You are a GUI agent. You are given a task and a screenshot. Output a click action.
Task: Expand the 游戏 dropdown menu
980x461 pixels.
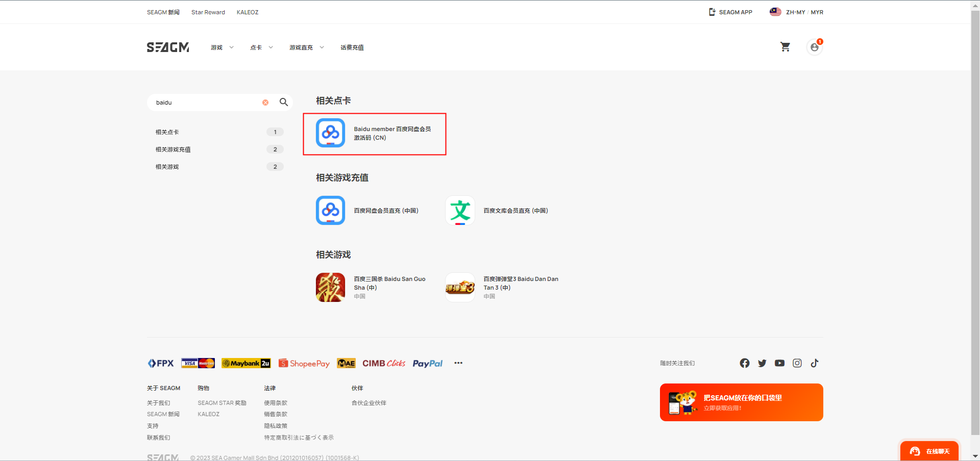(x=222, y=47)
